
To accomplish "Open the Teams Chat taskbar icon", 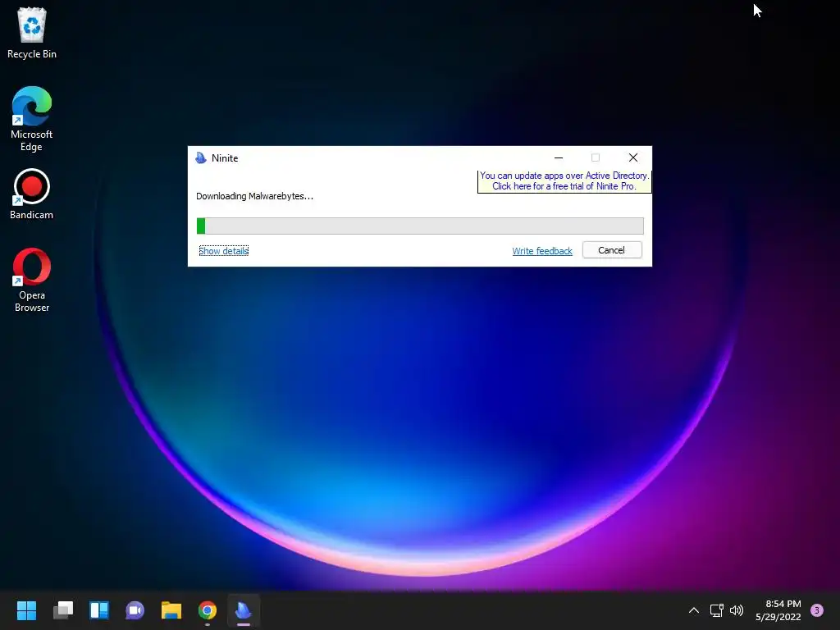I will coord(135,610).
